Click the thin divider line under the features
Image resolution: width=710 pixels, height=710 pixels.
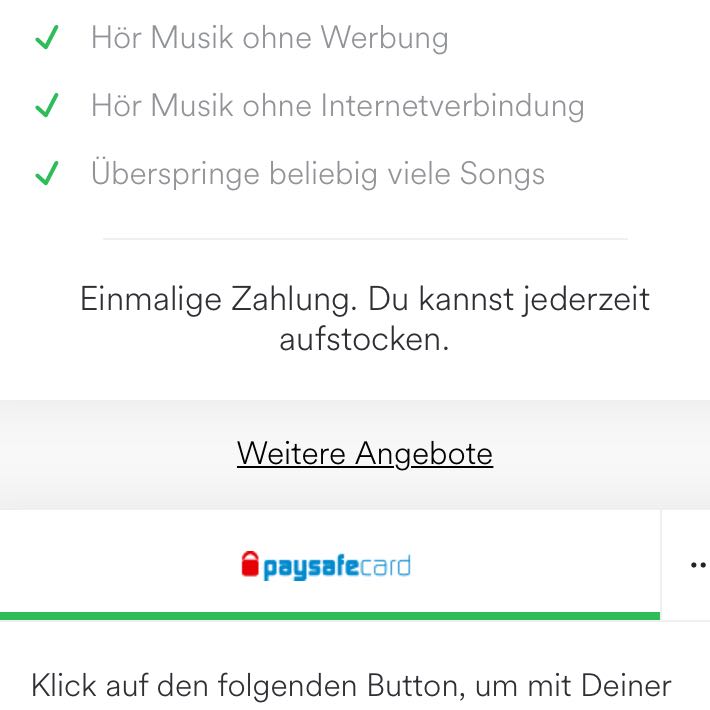tap(365, 239)
